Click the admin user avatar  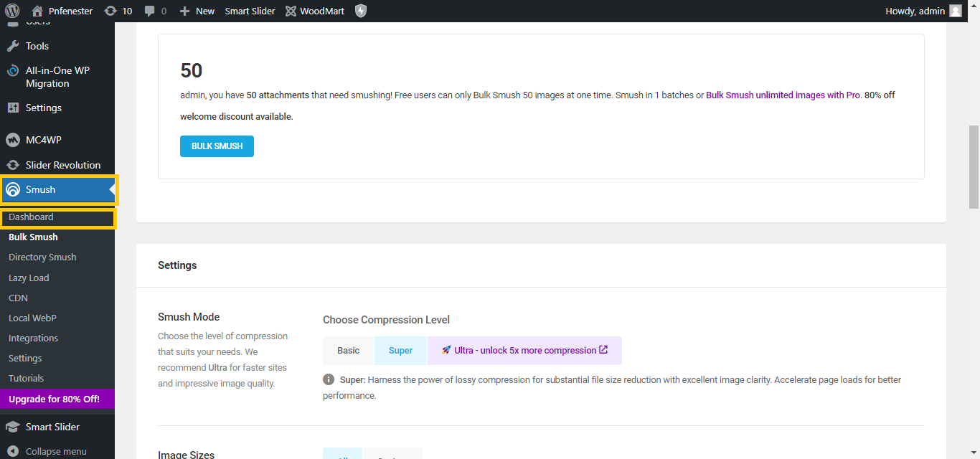[955, 11]
